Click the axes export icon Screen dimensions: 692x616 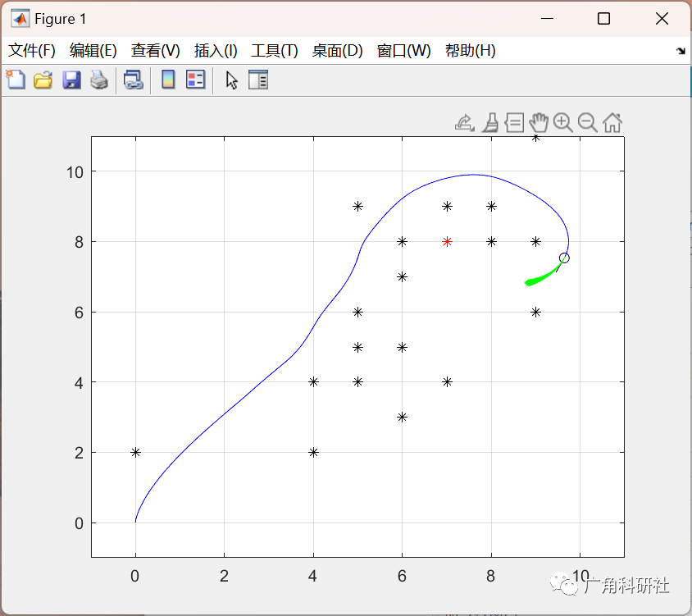pyautogui.click(x=465, y=123)
